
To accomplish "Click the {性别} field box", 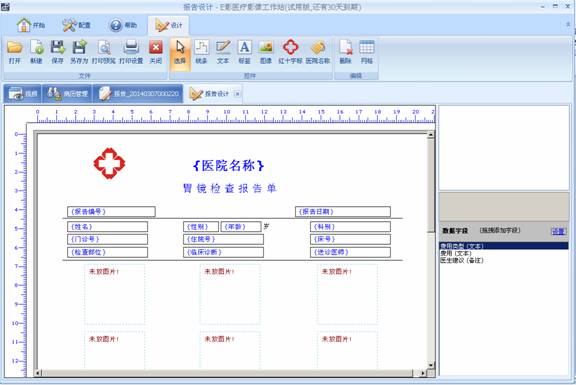I will [201, 227].
